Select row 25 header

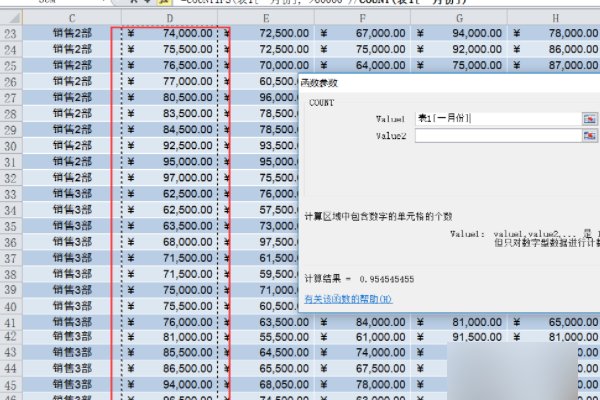(11, 65)
